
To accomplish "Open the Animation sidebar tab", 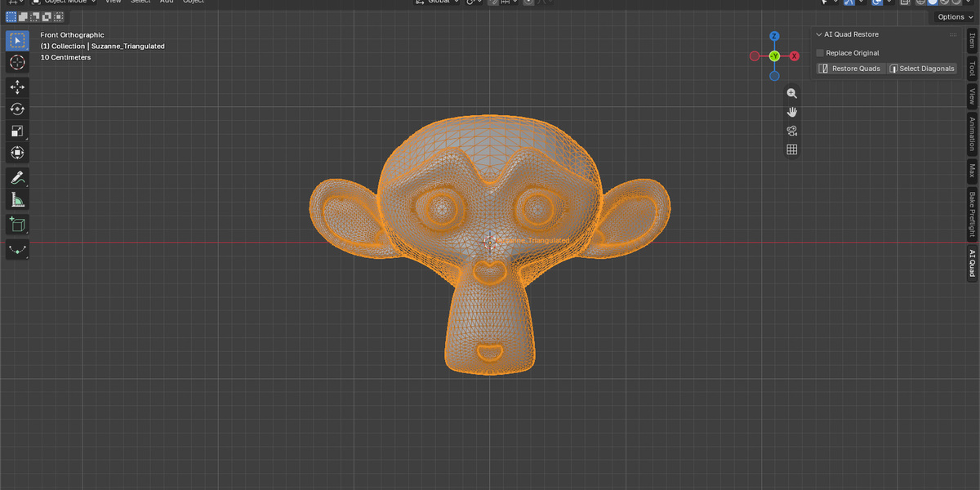I will 972,134.
